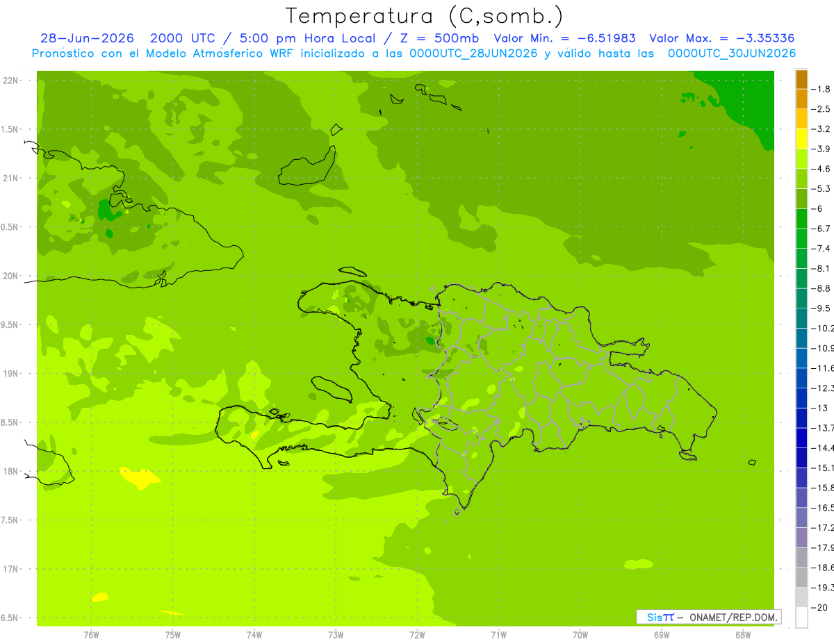
Task: Click the "Z = 500mb" level label
Action: click(439, 38)
